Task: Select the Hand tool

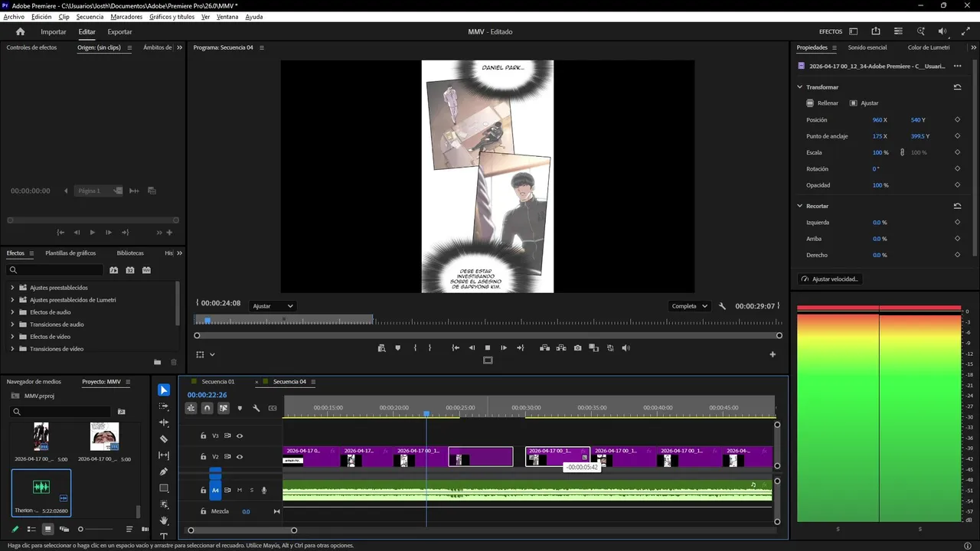Action: 164,520
